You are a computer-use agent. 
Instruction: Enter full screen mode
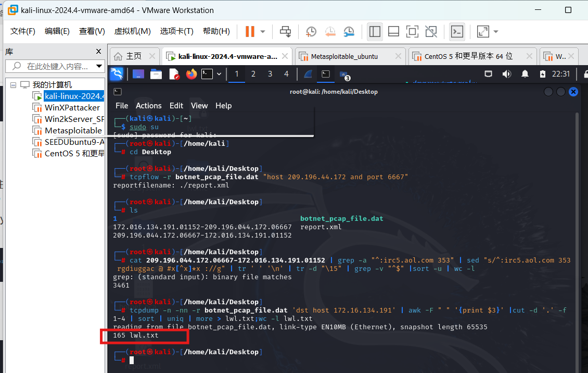point(412,32)
